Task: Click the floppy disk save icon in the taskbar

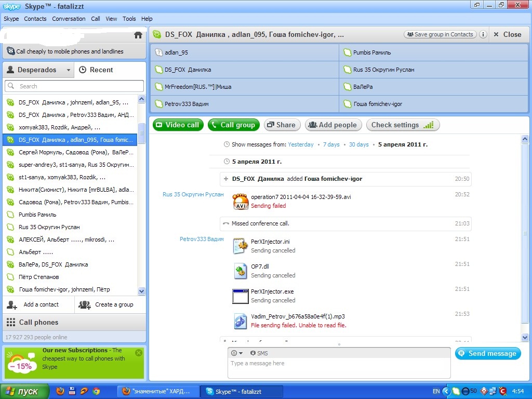Action: tap(72, 391)
